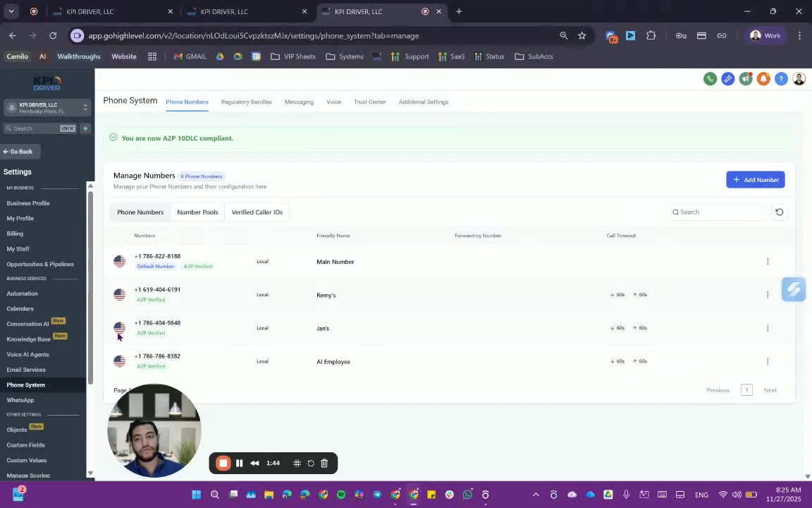This screenshot has height=508, width=812.
Task: Click the number +1 786-822-8188
Action: click(157, 256)
